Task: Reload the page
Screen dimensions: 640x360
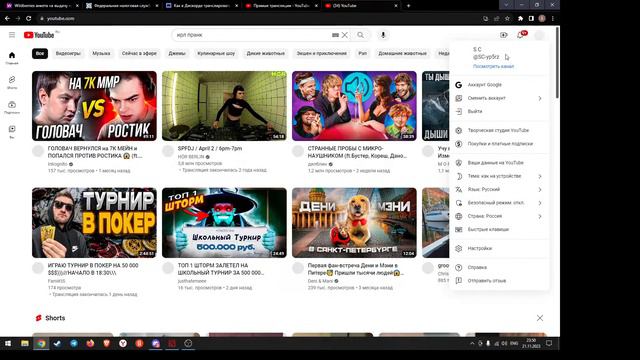Action: pyautogui.click(x=29, y=18)
